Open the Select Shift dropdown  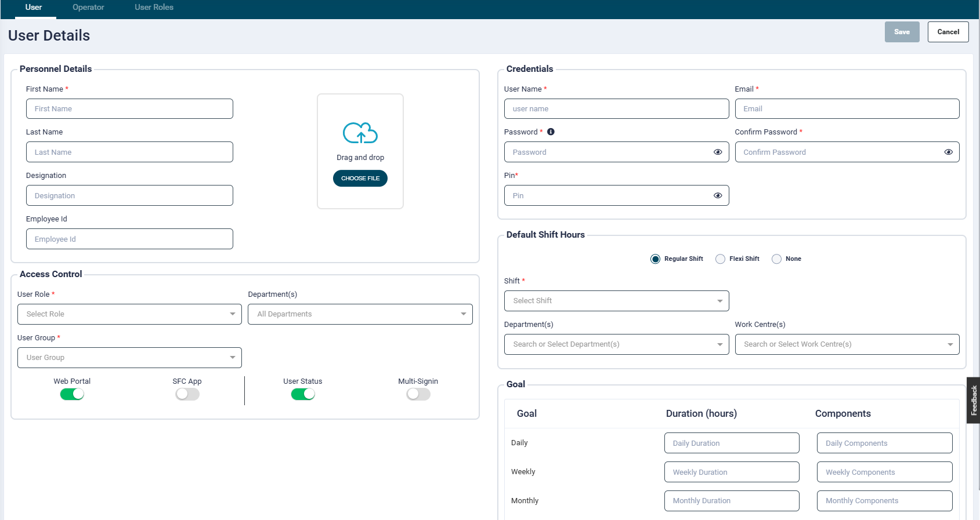[x=616, y=301]
